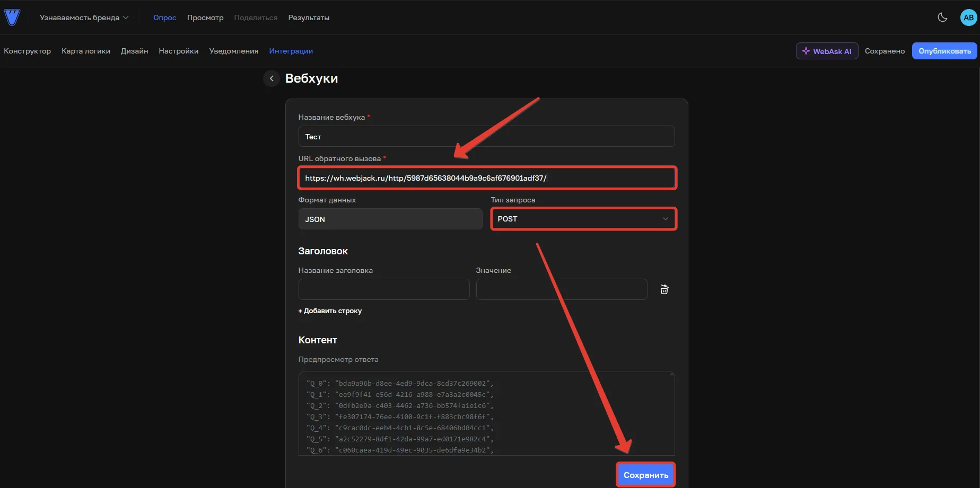Open the Настройки section
This screenshot has width=980, height=488.
179,51
